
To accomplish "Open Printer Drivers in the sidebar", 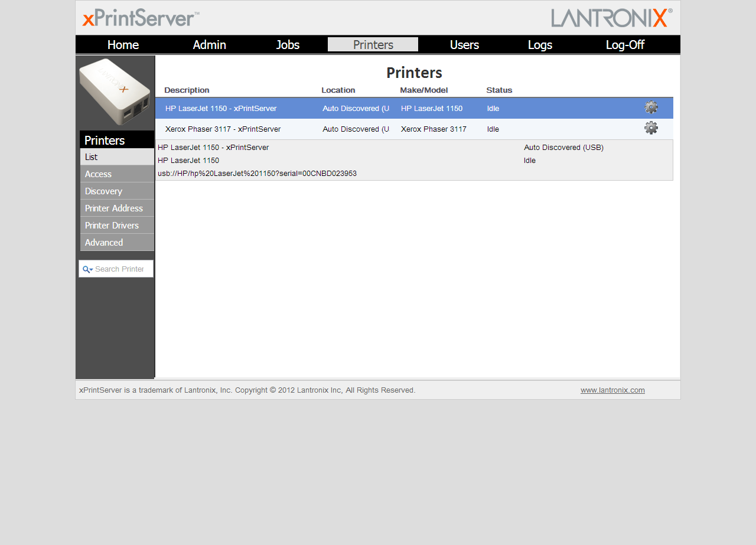I will pos(117,226).
